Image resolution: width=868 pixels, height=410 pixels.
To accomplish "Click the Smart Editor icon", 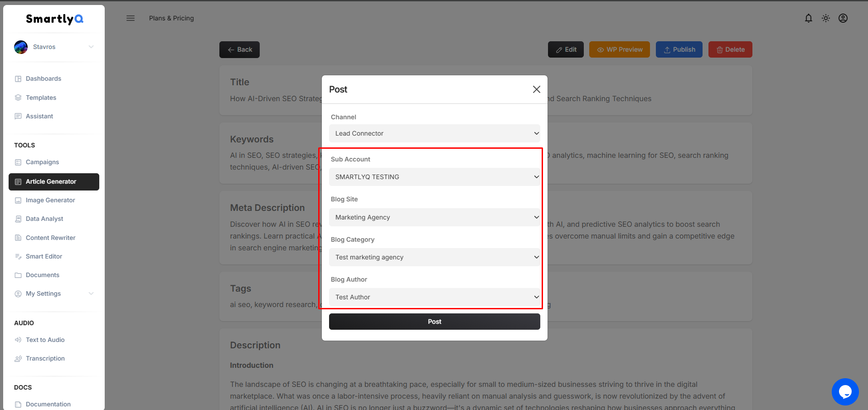I will 18,256.
